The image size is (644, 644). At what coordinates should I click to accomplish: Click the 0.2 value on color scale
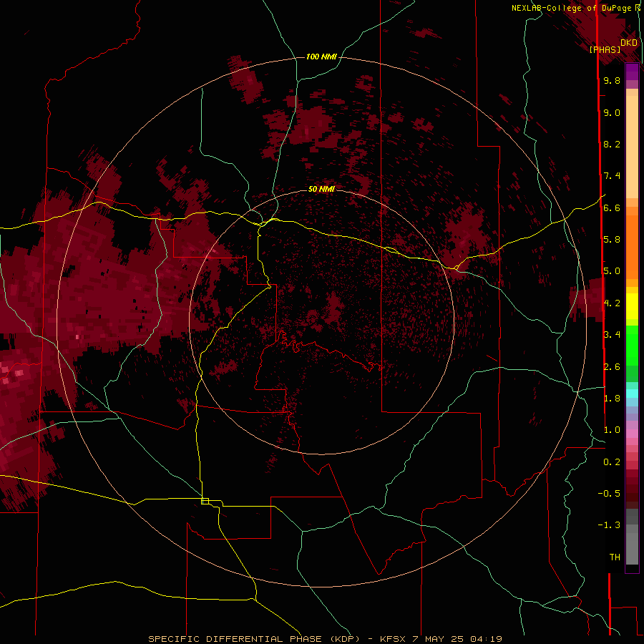coord(612,462)
